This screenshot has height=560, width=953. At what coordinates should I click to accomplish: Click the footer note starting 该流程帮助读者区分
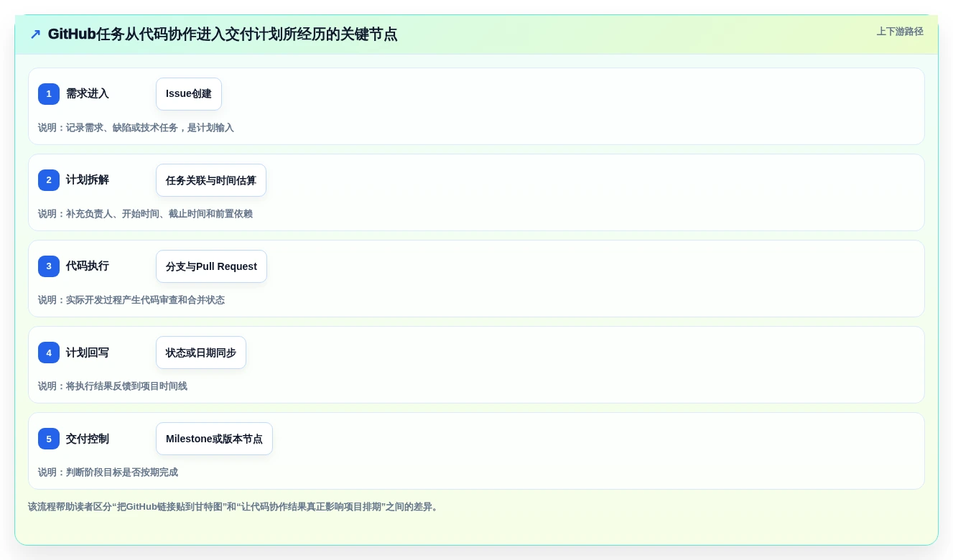point(234,507)
